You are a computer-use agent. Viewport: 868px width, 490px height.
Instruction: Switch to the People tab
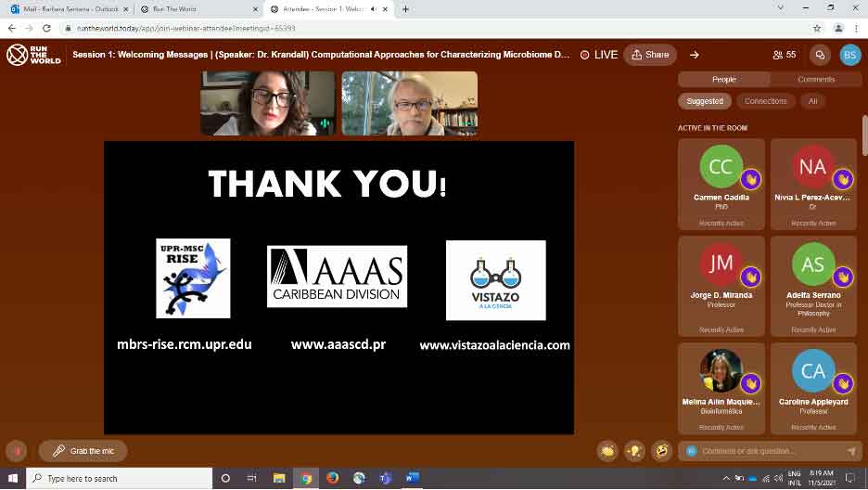coord(724,80)
